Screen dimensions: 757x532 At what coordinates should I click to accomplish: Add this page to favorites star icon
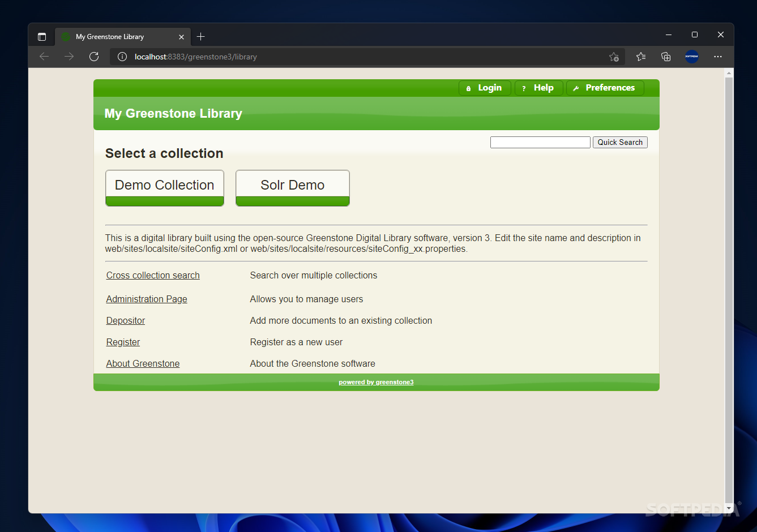tap(614, 57)
